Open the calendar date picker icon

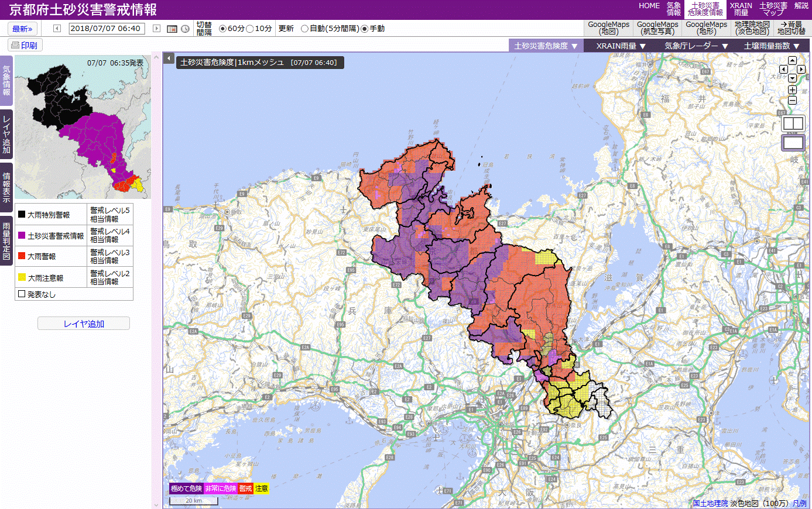pos(172,29)
